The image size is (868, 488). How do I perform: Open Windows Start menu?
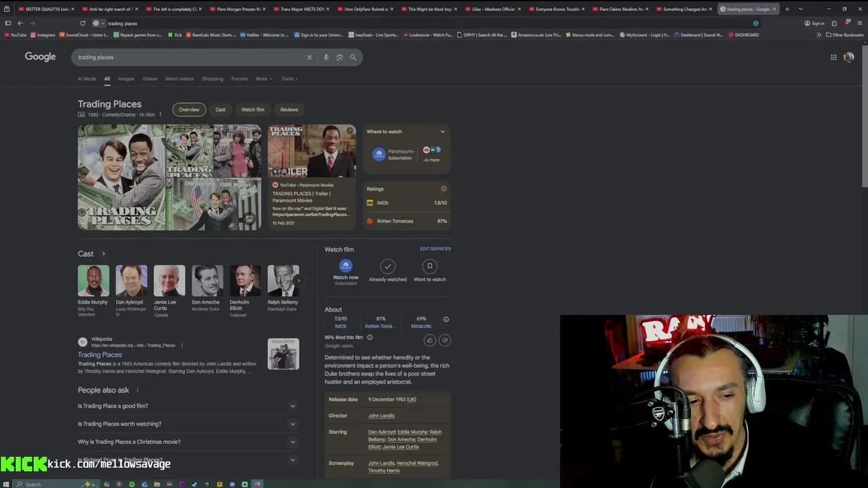pos(7,484)
